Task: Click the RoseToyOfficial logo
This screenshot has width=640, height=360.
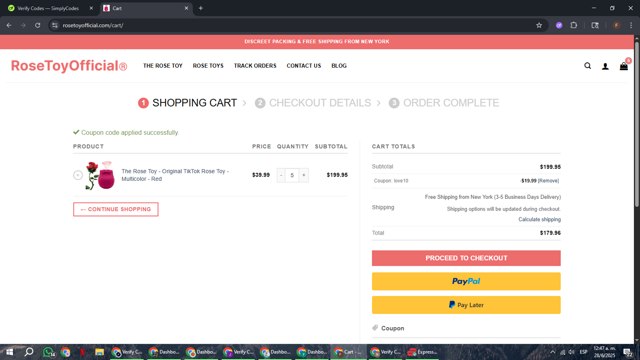Action: coord(69,66)
